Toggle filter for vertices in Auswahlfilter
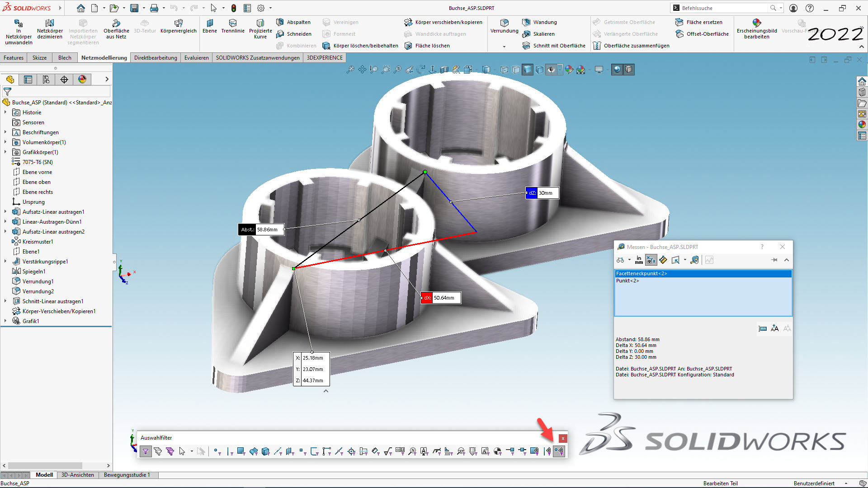Image resolution: width=868 pixels, height=488 pixels. tap(217, 451)
